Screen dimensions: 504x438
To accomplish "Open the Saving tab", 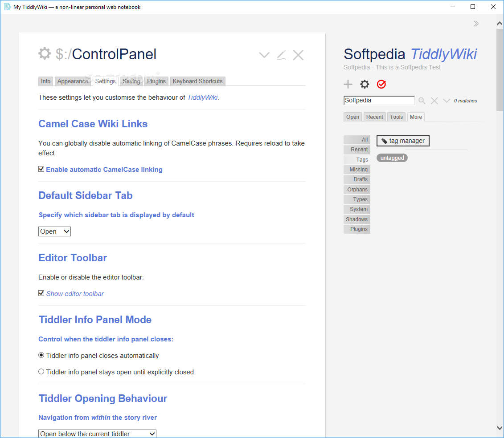I will point(131,81).
